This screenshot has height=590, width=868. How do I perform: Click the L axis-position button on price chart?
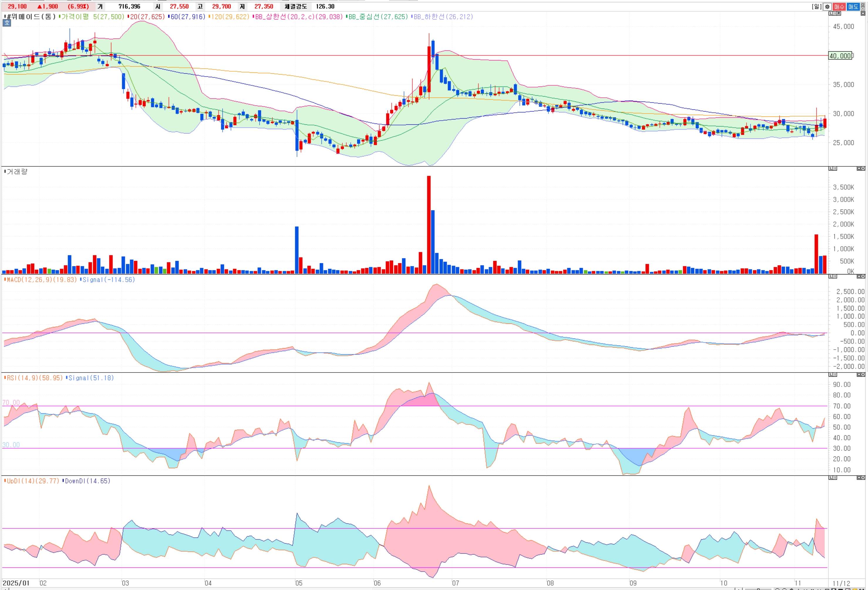(x=831, y=14)
